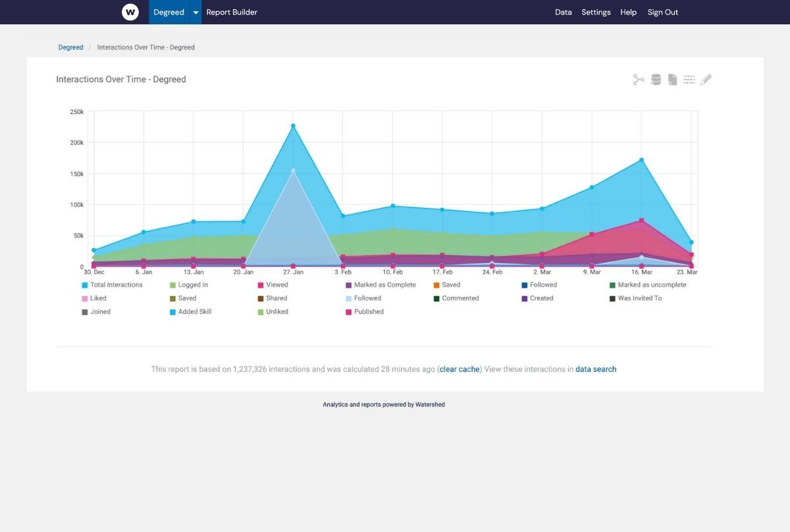The width and height of the screenshot is (790, 532).
Task: Edit the report with the pencil icon
Action: pos(706,79)
